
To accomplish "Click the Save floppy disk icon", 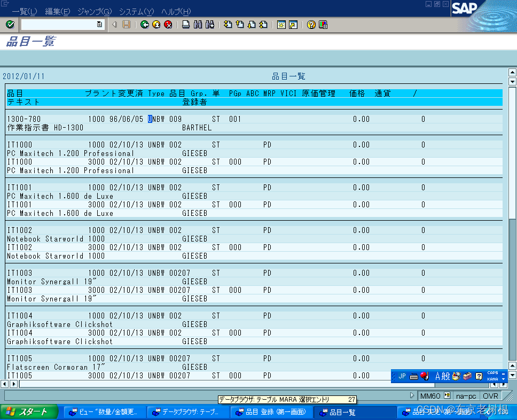I will click(126, 25).
